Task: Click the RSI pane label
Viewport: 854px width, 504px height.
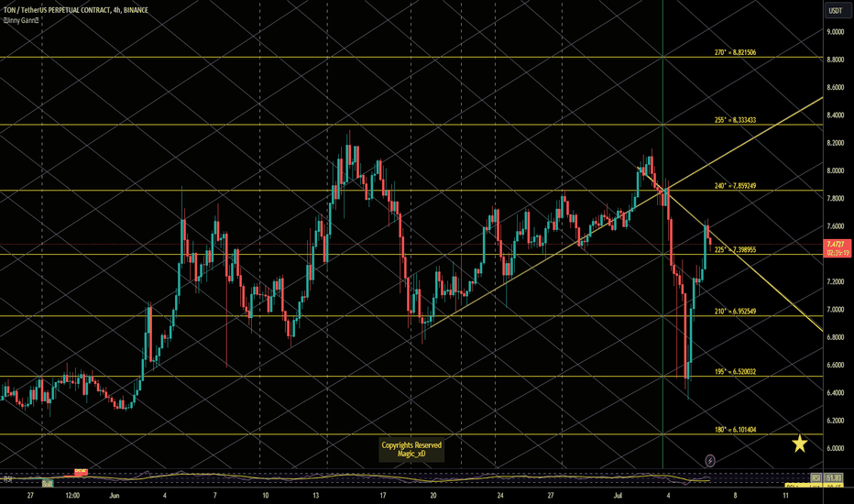Action: coord(7,479)
